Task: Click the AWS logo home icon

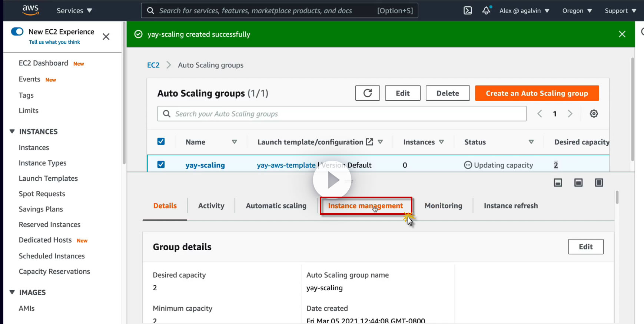Action: (30, 10)
